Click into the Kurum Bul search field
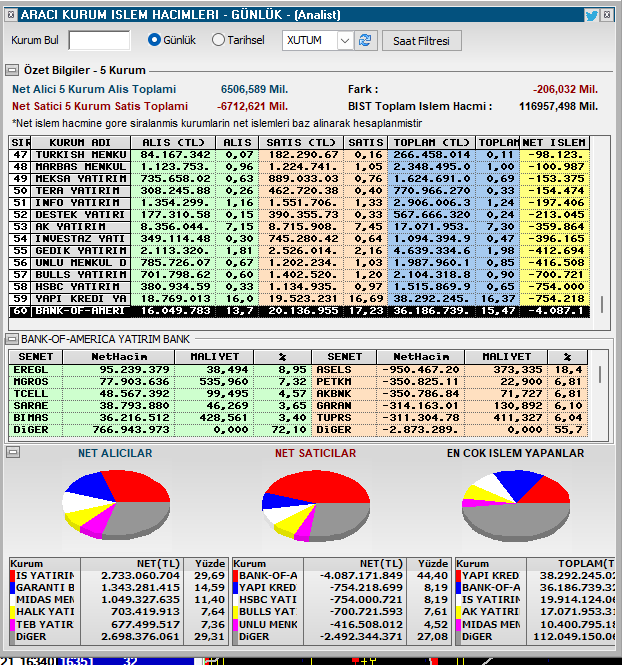622x665 pixels. [x=99, y=40]
